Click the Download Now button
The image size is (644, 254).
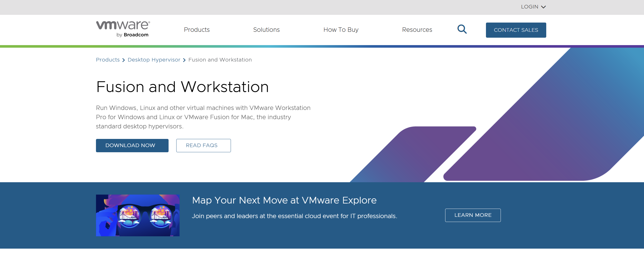click(x=132, y=146)
